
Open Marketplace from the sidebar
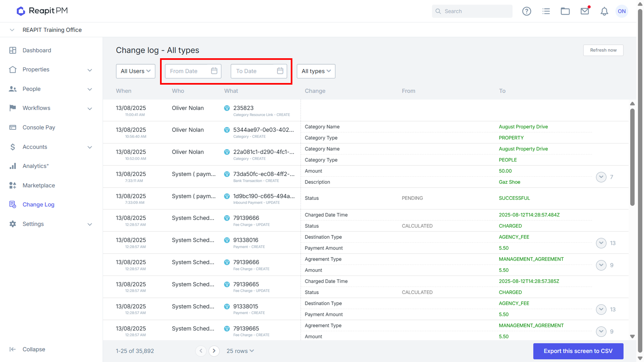pyautogui.click(x=39, y=185)
